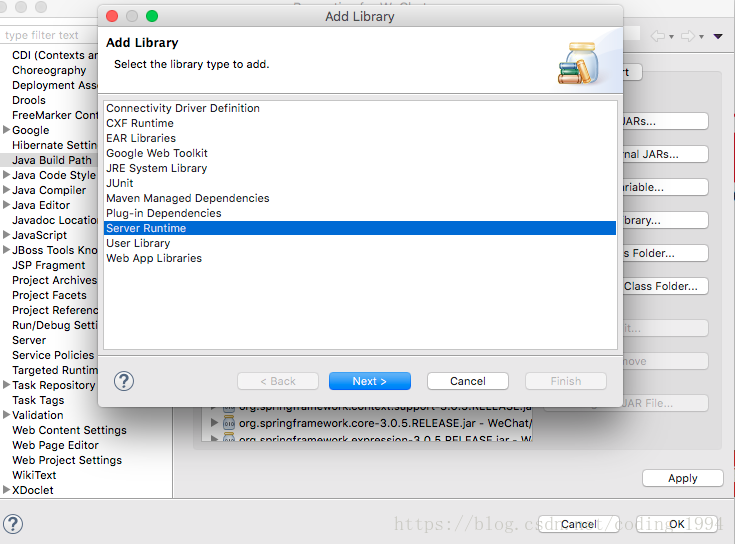Click OK in the Properties window
Viewport: 735px width, 544px height.
[676, 524]
